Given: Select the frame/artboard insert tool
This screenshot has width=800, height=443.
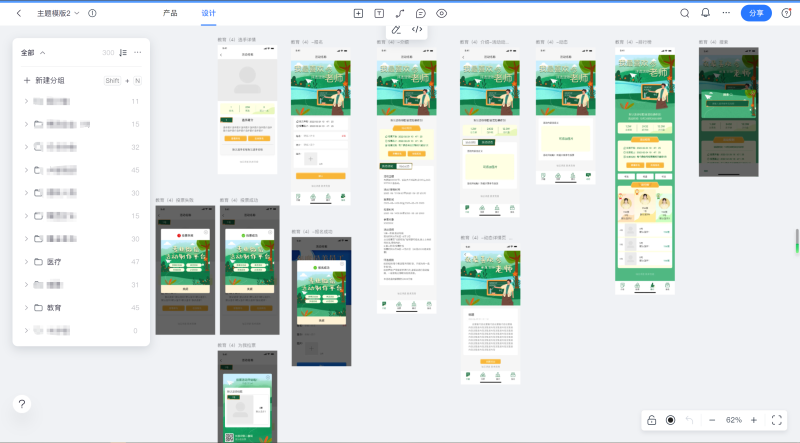Looking at the screenshot, I should coord(359,13).
